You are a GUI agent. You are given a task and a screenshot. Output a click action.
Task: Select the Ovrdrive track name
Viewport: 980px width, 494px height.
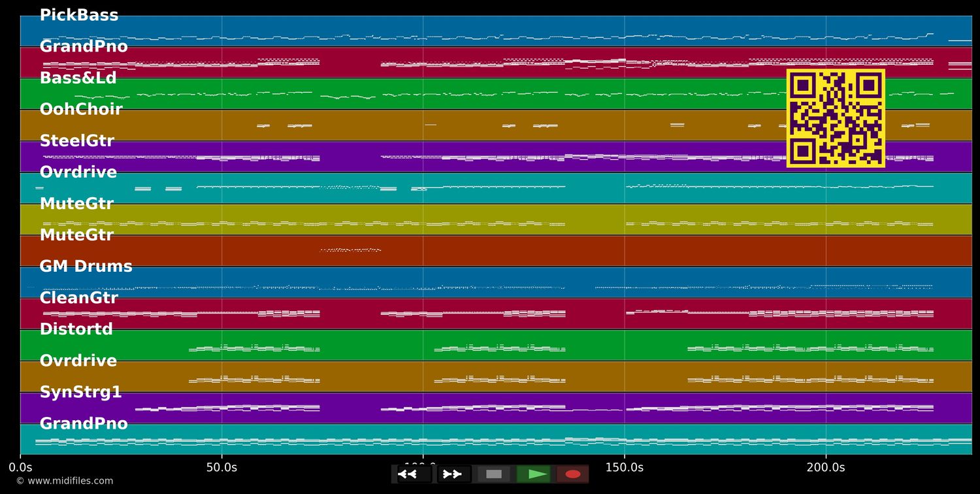point(78,172)
